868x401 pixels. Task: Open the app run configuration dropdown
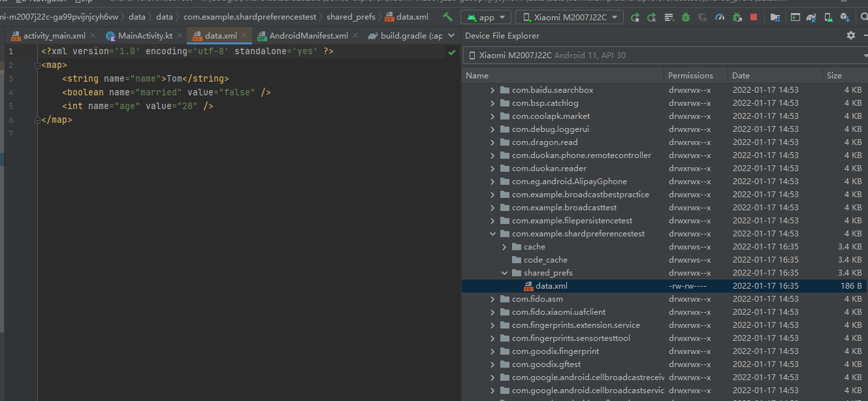click(486, 18)
